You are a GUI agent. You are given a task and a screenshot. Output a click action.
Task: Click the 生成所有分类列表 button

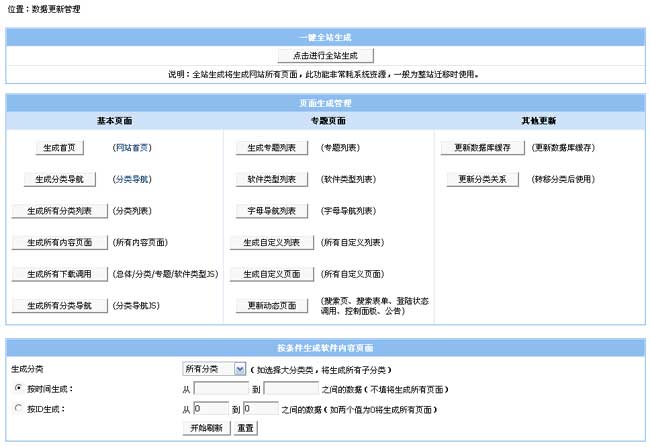(x=59, y=211)
